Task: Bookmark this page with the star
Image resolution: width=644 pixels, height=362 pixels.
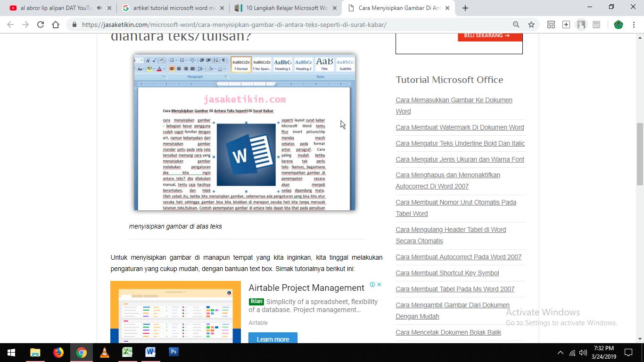Action: click(531, 25)
